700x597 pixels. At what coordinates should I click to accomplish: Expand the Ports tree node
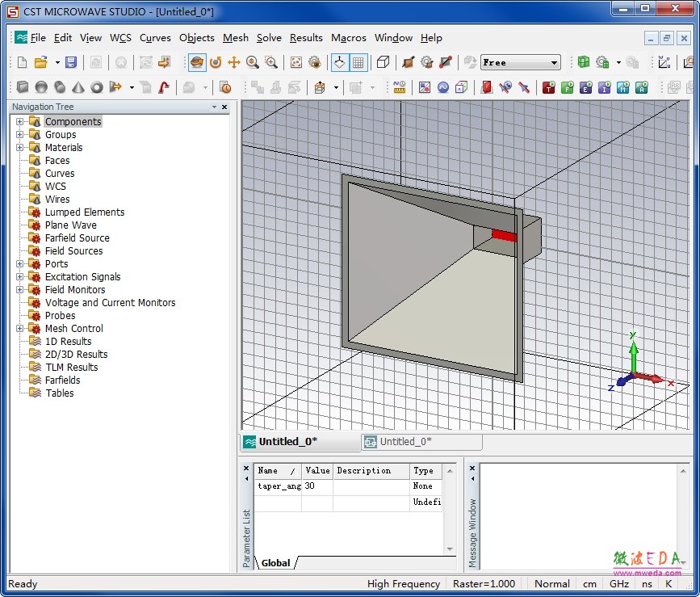[x=19, y=264]
